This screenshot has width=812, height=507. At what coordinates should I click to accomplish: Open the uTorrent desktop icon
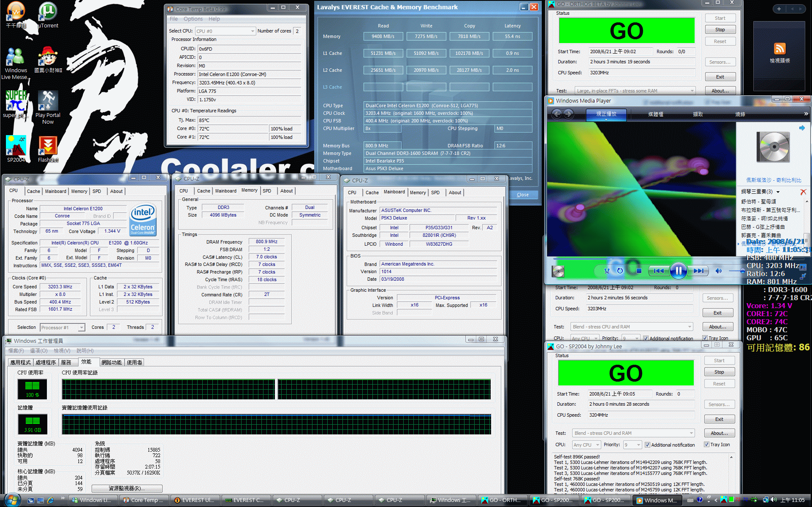coord(48,15)
